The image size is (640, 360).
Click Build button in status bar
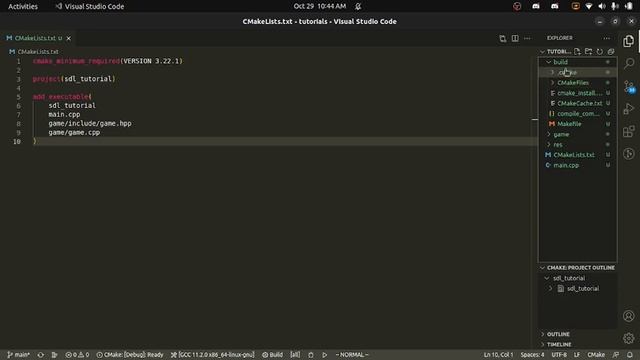click(272, 355)
